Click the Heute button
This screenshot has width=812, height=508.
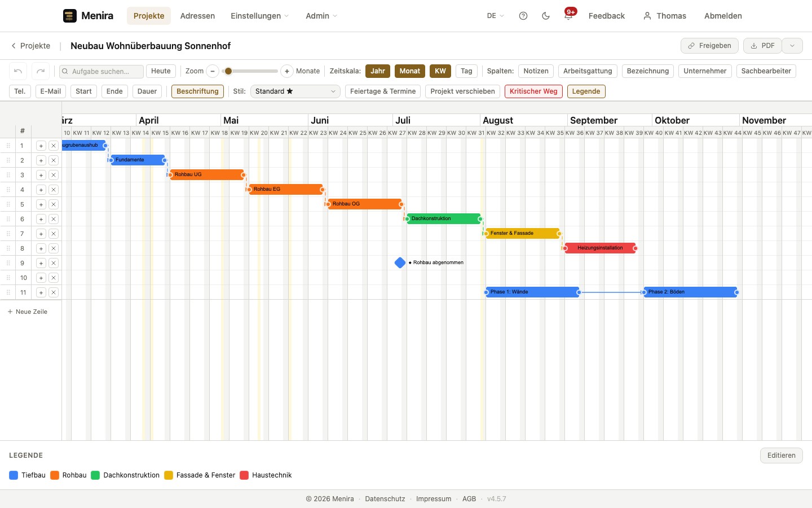coord(161,71)
